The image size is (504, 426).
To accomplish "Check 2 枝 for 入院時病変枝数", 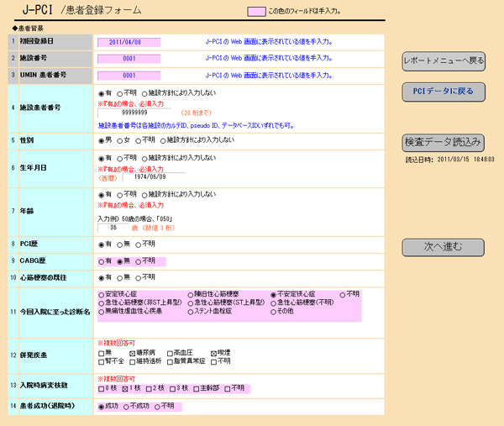I will 149,389.
